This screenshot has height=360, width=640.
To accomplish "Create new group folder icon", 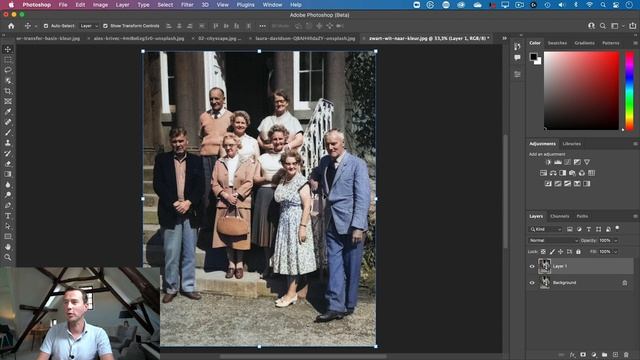I will click(604, 355).
